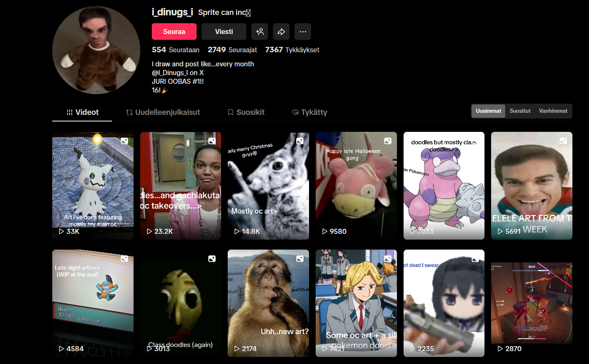View the 2749 Seuraajat followers list
The image size is (589, 364).
coord(232,50)
